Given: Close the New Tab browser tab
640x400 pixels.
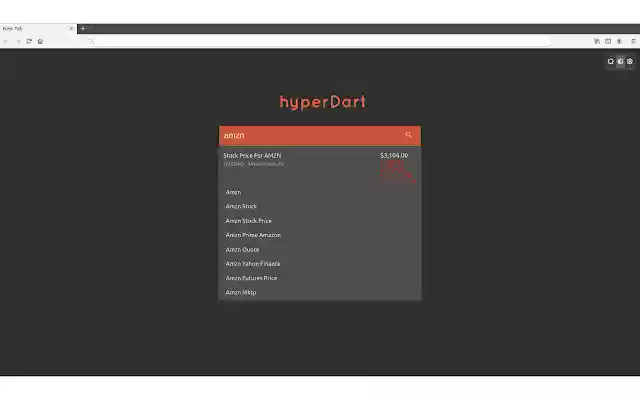Looking at the screenshot, I should click(x=71, y=29).
